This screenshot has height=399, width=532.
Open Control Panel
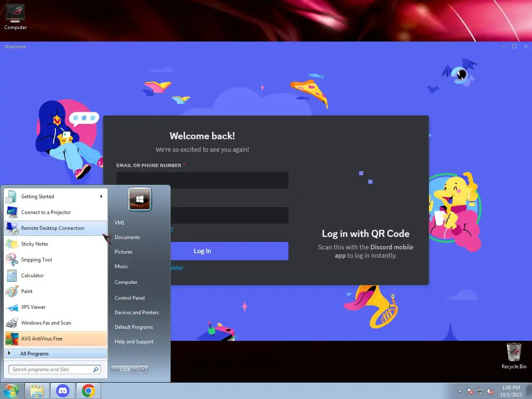click(x=130, y=298)
